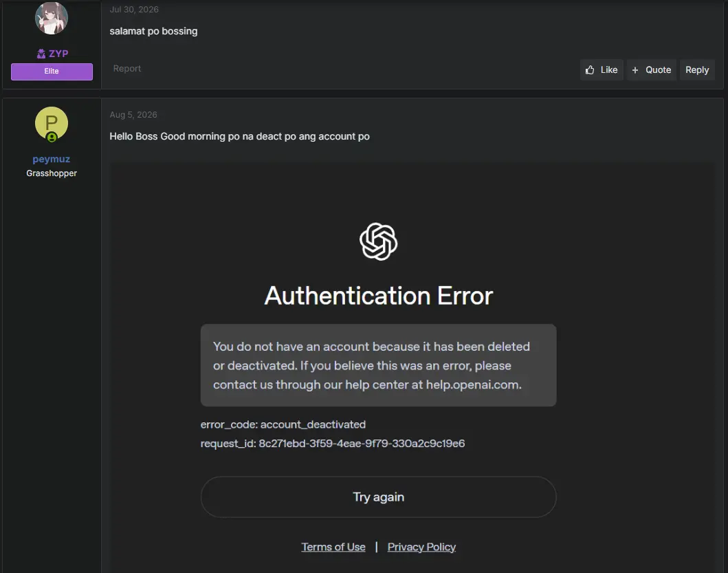This screenshot has height=573, width=728.
Task: Click the request_id line
Action: pos(333,444)
